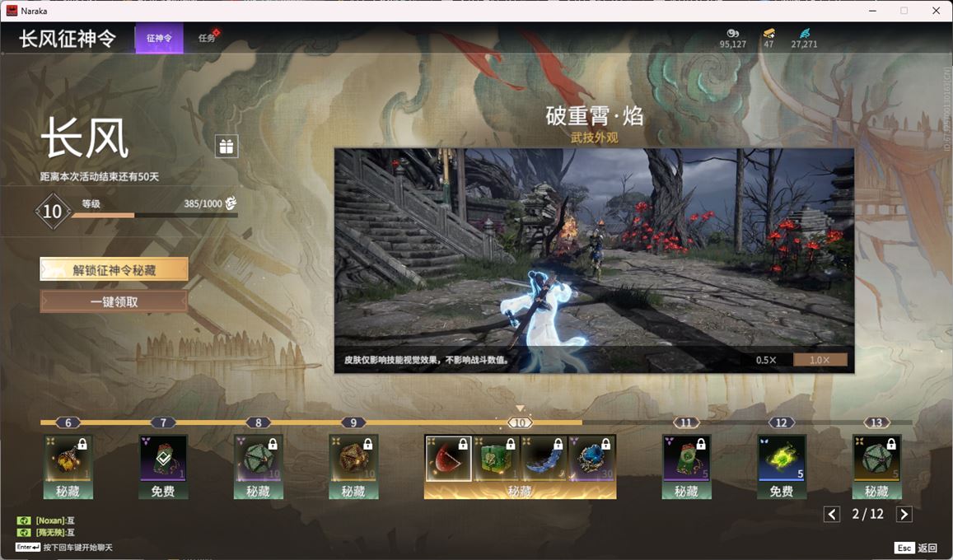Click the 秘藏 label under level 10 rewards

520,491
